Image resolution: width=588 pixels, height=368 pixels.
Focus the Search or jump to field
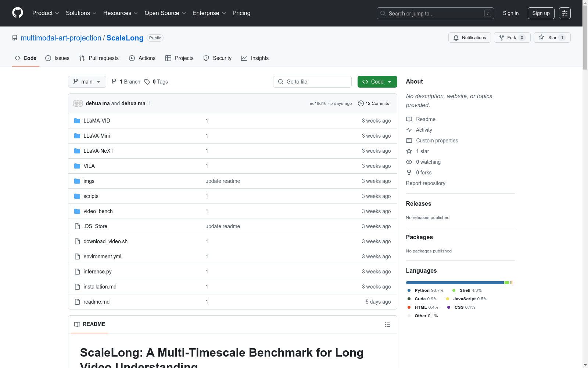[435, 13]
